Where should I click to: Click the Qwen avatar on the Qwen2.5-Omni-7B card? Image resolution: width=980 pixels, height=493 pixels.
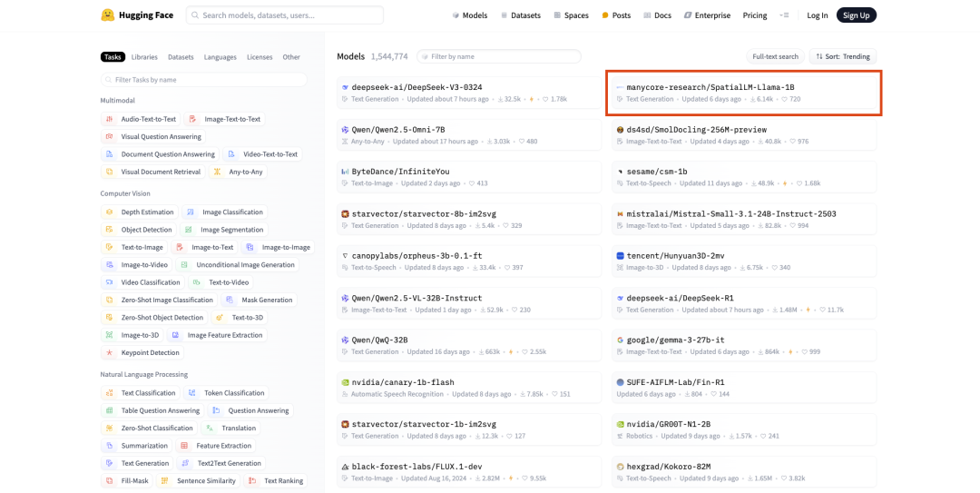[x=345, y=130]
